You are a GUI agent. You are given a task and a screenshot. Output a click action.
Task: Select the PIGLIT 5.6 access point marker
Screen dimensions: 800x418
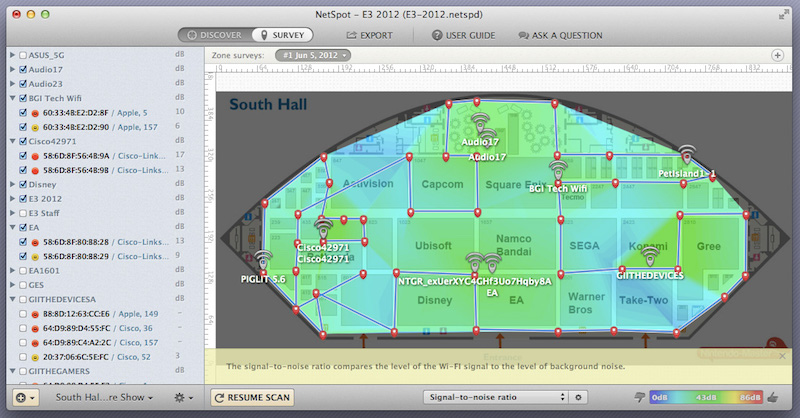tap(262, 260)
